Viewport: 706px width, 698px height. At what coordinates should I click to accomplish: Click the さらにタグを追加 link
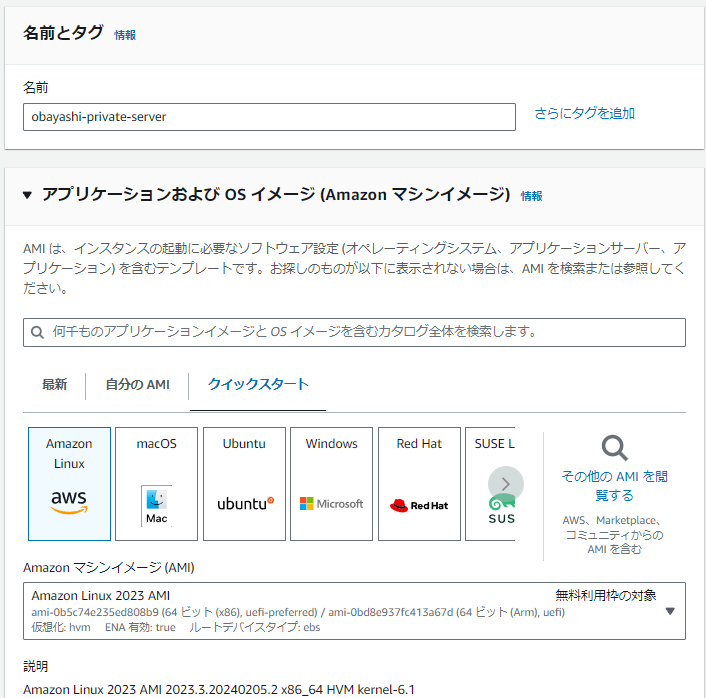(x=584, y=113)
